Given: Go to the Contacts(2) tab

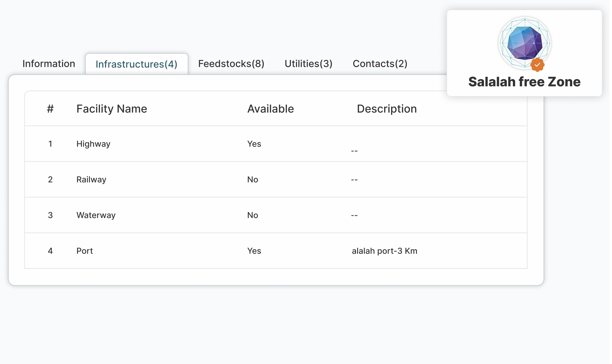Looking at the screenshot, I should tap(380, 64).
